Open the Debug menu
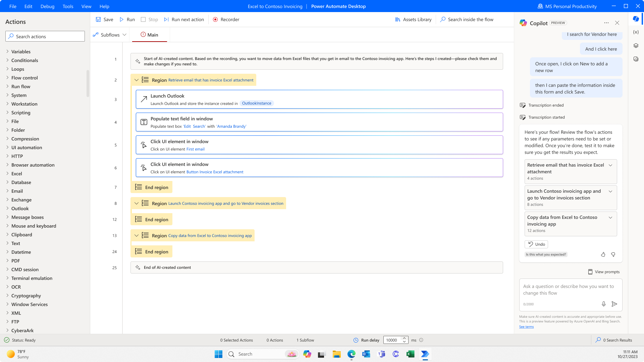 (x=47, y=6)
